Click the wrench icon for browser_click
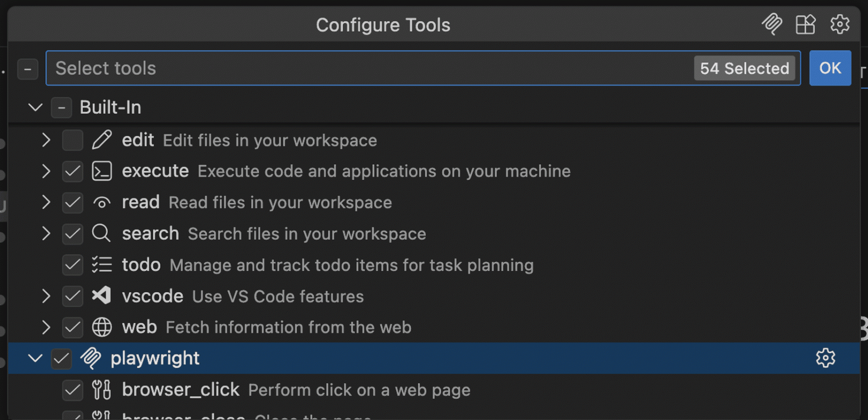Viewport: 868px width, 420px height. click(x=102, y=390)
